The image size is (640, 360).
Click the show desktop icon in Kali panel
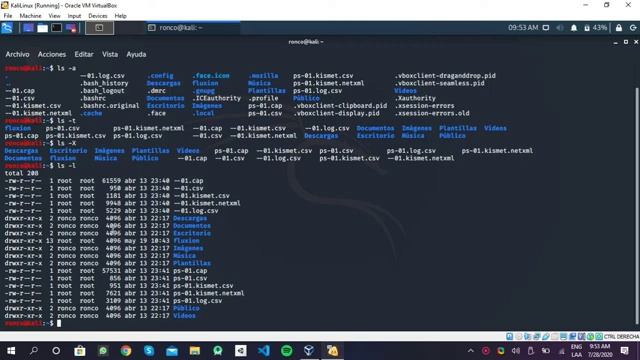(28, 28)
